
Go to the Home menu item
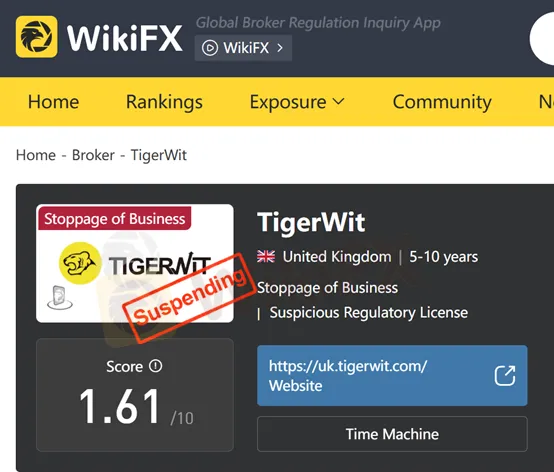click(53, 102)
